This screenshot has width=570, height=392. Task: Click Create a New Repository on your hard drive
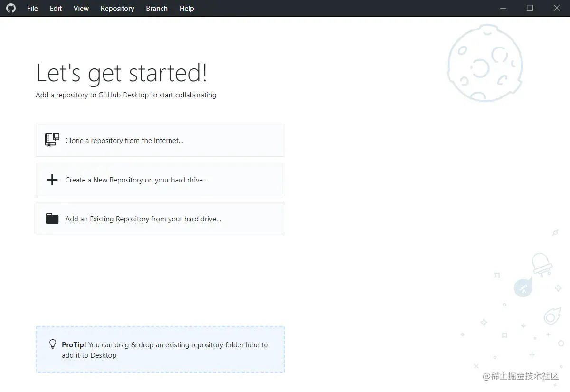(x=160, y=180)
